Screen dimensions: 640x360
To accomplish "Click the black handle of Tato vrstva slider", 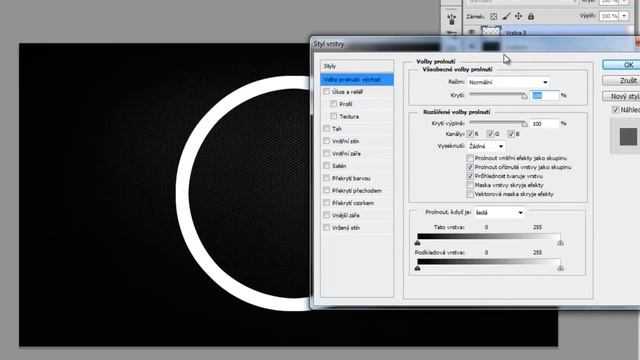I will tap(417, 243).
